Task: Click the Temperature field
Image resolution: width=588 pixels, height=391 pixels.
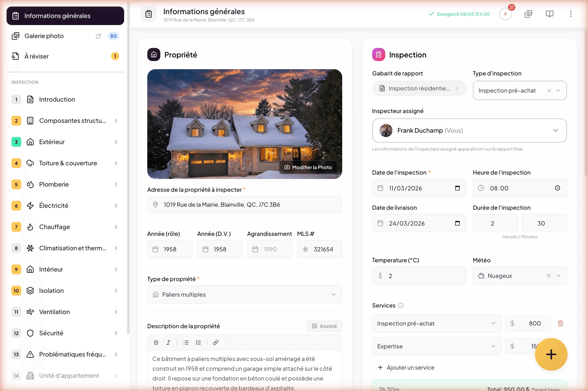Action: pos(419,276)
